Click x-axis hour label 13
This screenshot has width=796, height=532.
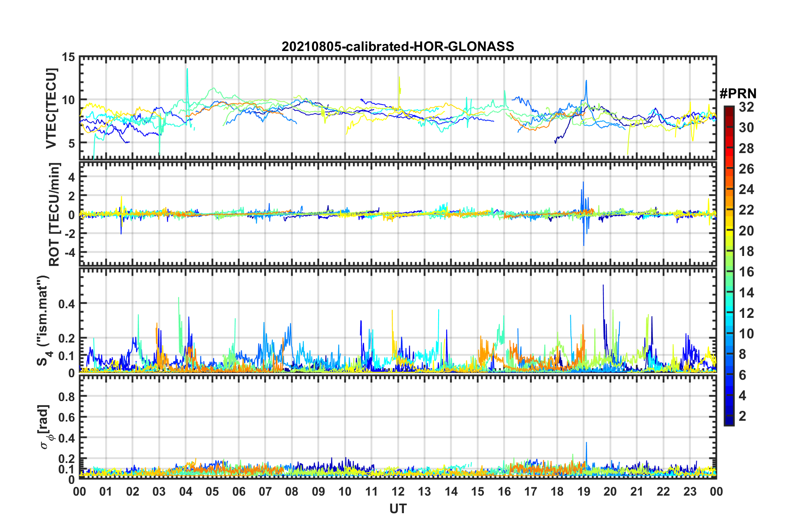(424, 491)
